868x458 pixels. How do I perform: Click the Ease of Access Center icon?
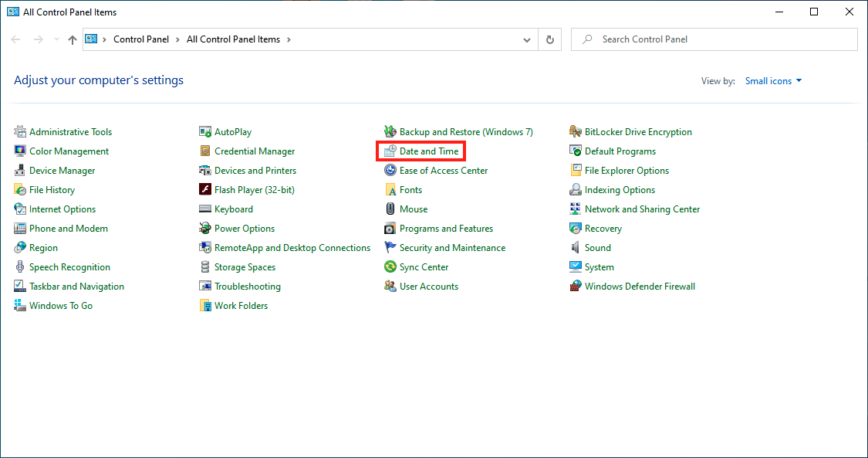point(390,171)
